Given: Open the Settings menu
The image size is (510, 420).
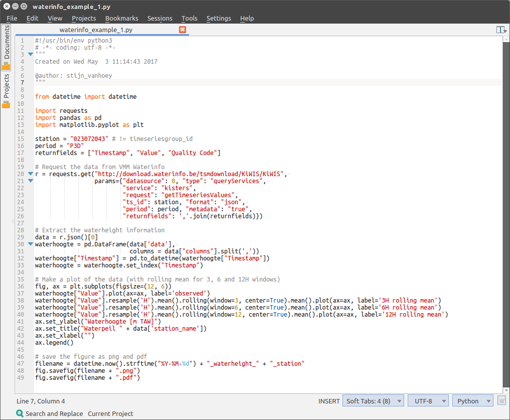Looking at the screenshot, I should pyautogui.click(x=219, y=18).
